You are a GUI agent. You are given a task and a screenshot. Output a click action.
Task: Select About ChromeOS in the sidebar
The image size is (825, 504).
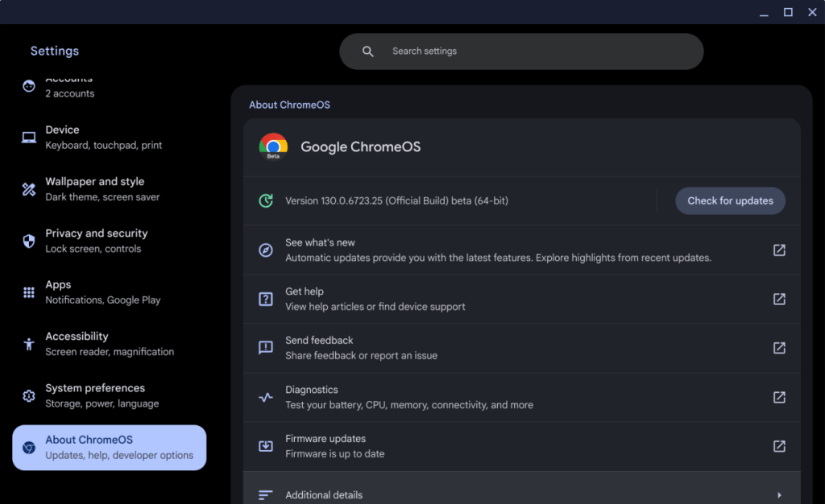pyautogui.click(x=109, y=448)
